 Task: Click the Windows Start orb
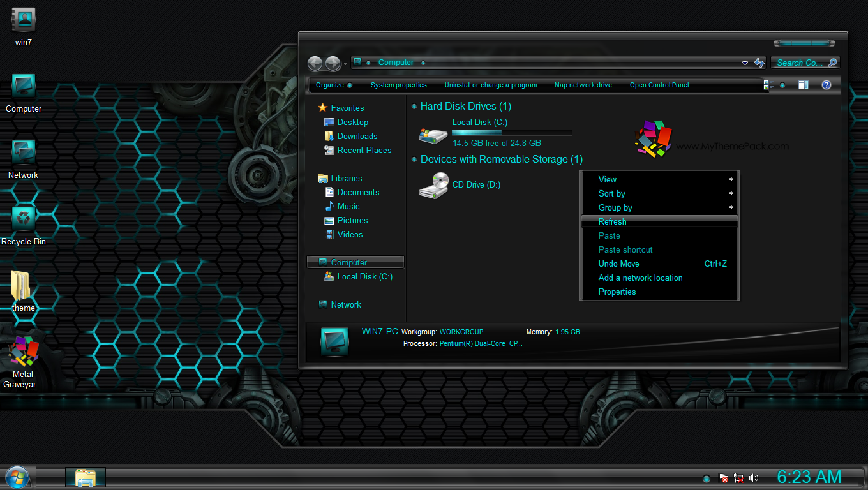tap(17, 477)
